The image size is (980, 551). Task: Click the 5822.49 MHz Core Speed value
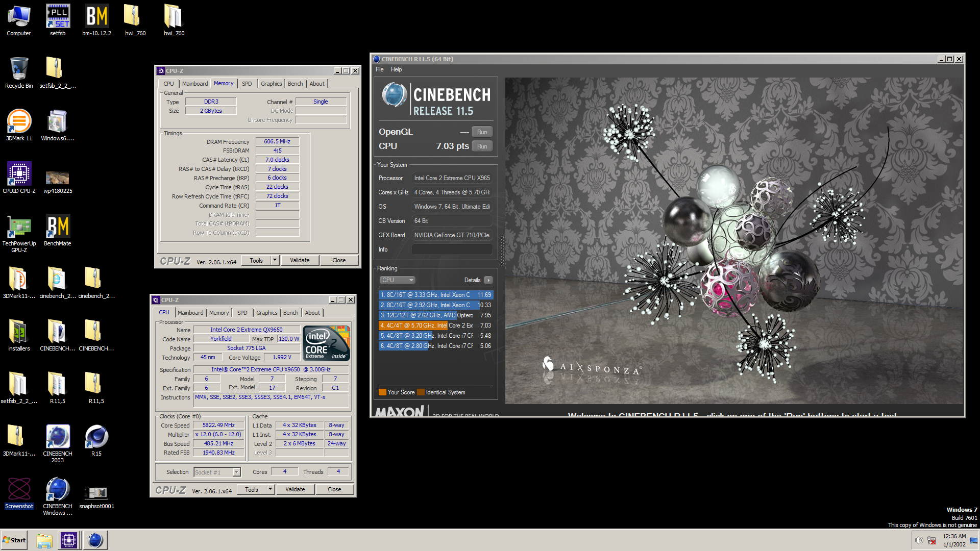tap(219, 425)
